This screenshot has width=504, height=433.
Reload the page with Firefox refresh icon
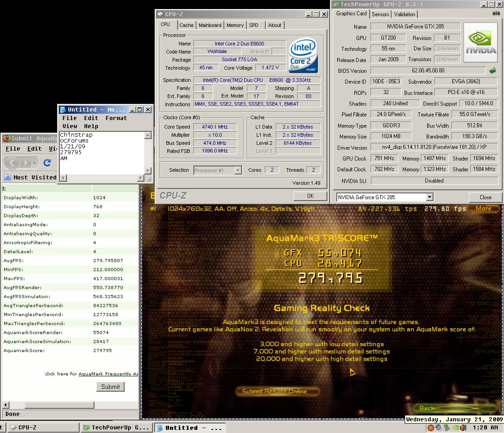pos(47,163)
